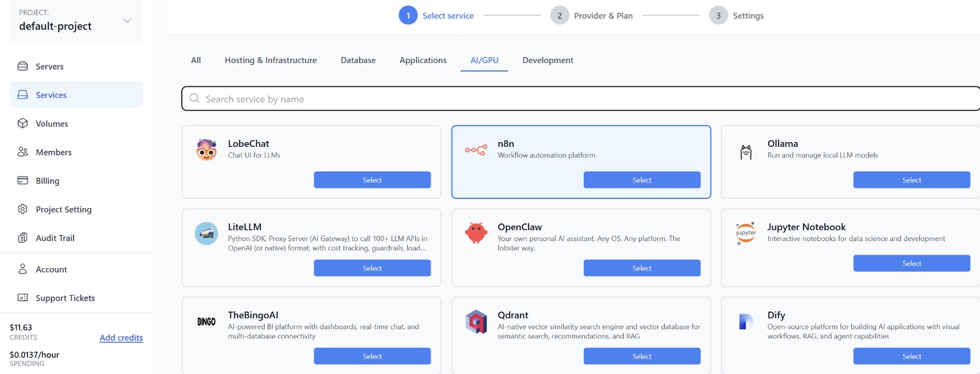Click step 2 circle in wizard
The height and width of the screenshot is (374, 980).
click(x=559, y=15)
